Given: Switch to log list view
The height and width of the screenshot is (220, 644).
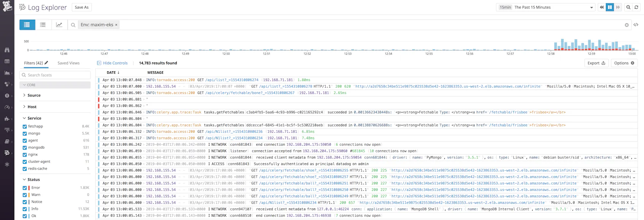Looking at the screenshot, I should (27, 25).
